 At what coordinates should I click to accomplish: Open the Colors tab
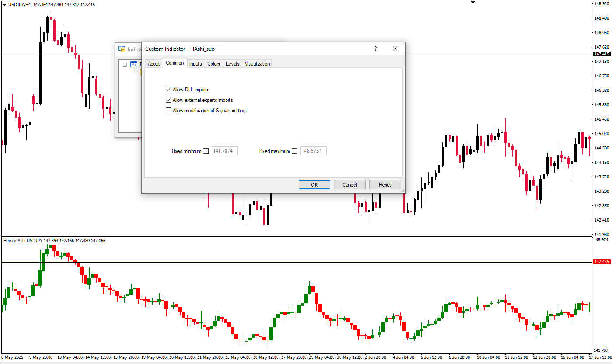(214, 64)
